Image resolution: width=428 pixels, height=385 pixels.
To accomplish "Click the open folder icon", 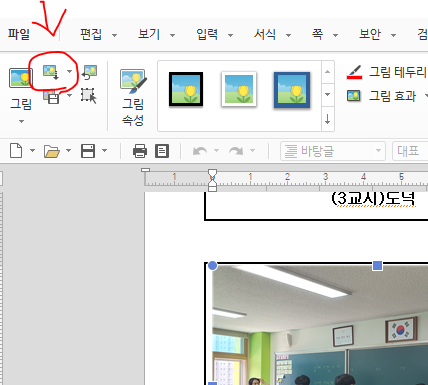I will pyautogui.click(x=52, y=151).
